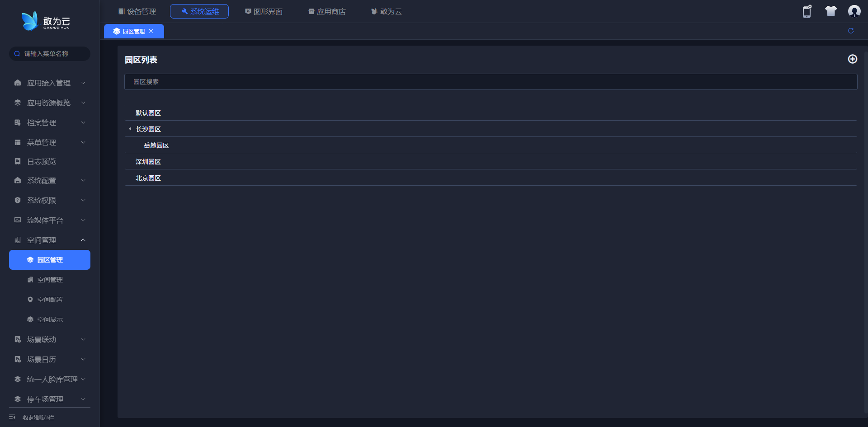The width and height of the screenshot is (868, 427).
Task: Open the theme shirt icon
Action: click(831, 11)
